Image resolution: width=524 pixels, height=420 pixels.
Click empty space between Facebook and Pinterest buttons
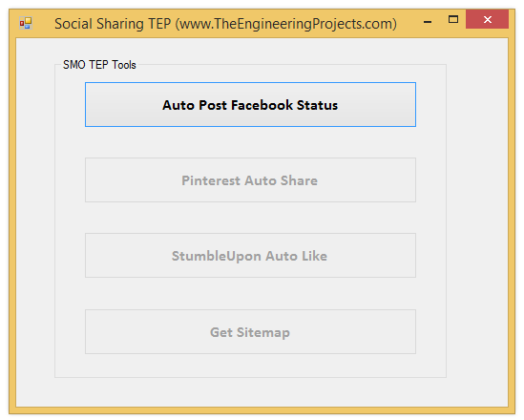(250, 142)
